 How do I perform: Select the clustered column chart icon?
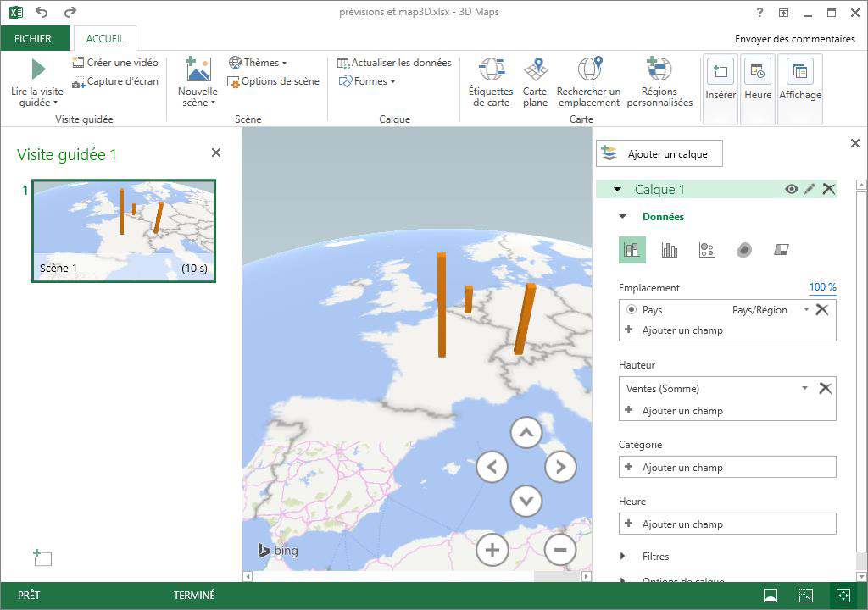pyautogui.click(x=670, y=250)
